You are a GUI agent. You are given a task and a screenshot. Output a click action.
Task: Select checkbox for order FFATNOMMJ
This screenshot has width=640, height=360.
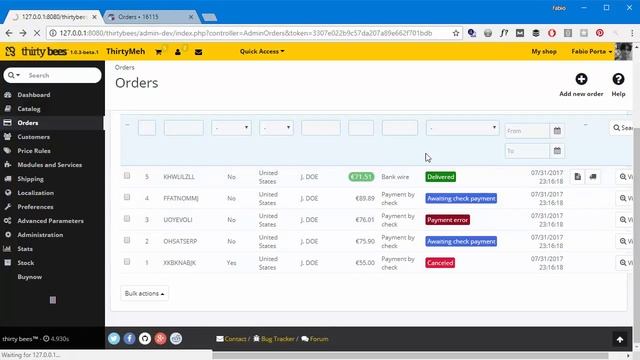pos(127,197)
